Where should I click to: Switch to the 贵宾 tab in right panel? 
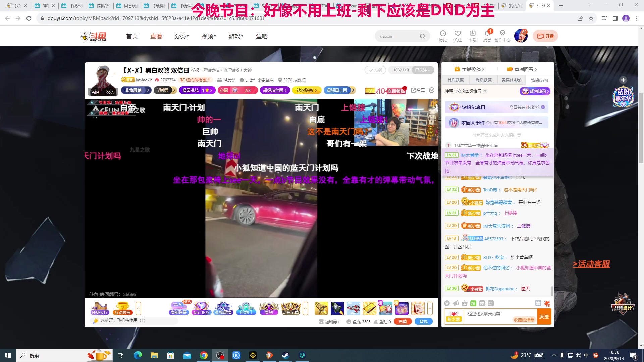(511, 80)
